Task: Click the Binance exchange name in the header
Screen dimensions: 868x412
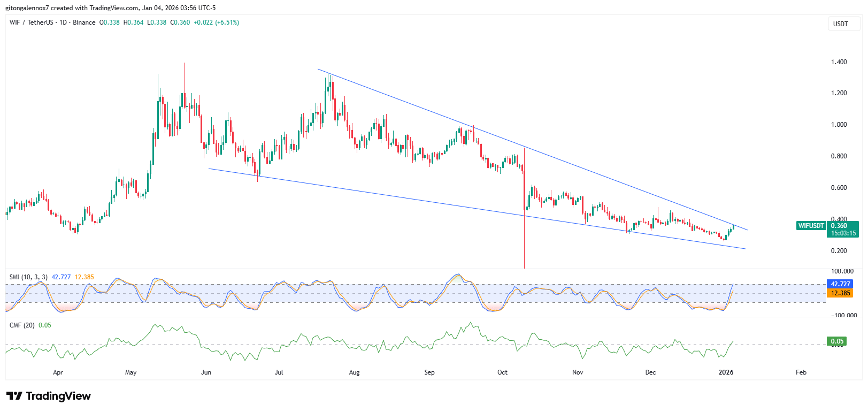Action: click(x=84, y=22)
